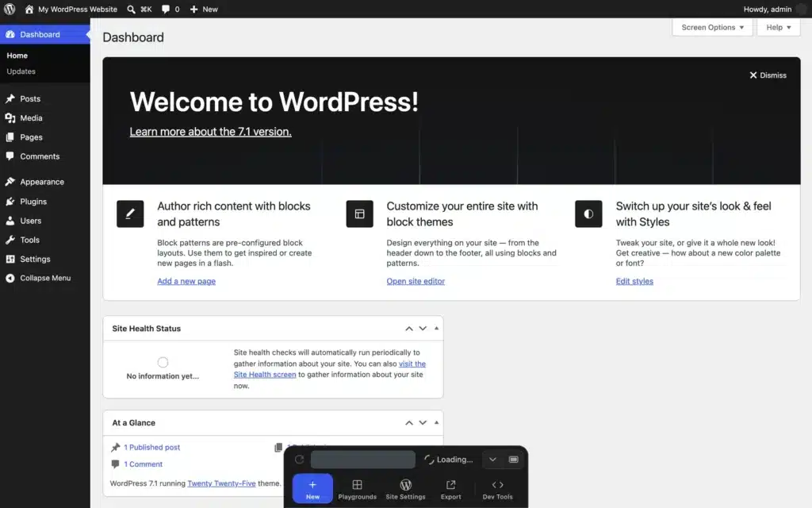Screen dimensions: 812x508
Task: Open the Home submenu item
Action: 17,56
